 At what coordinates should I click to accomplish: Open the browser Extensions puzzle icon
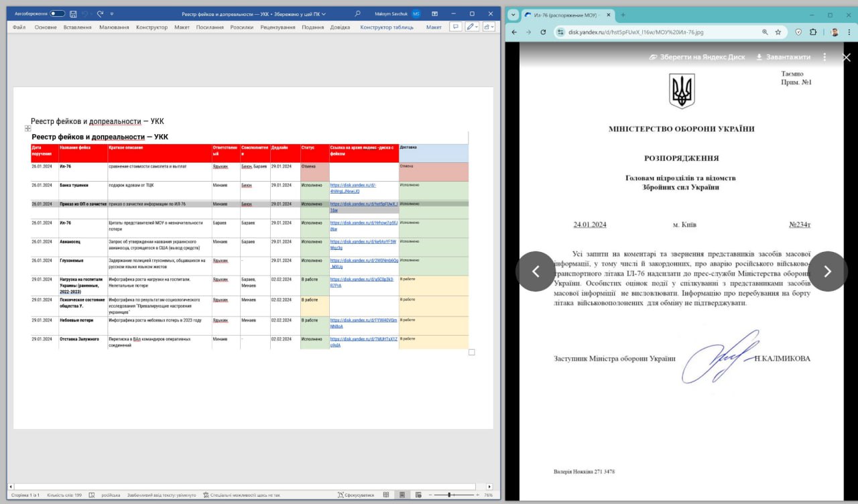[813, 31]
